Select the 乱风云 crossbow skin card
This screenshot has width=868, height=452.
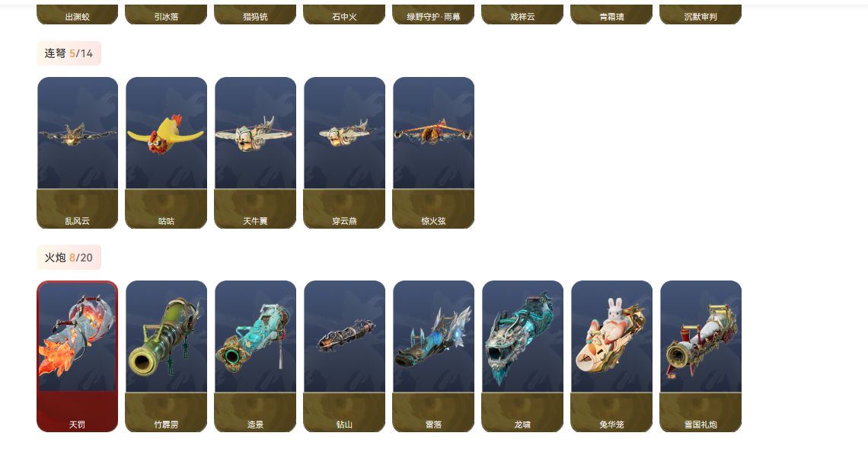(x=78, y=153)
